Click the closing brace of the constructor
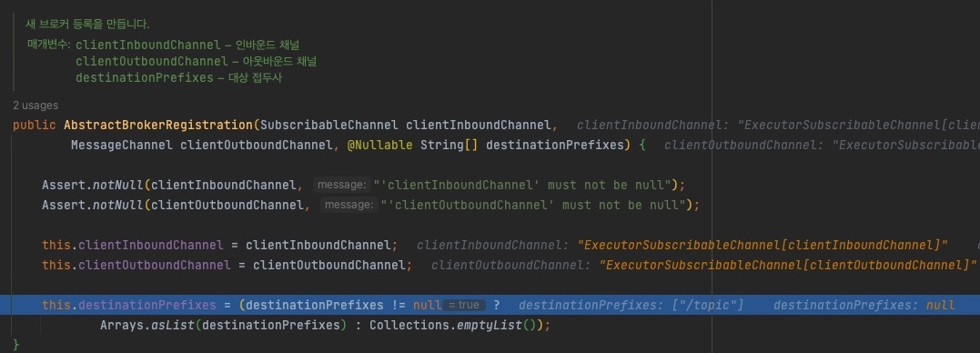 click(x=16, y=345)
